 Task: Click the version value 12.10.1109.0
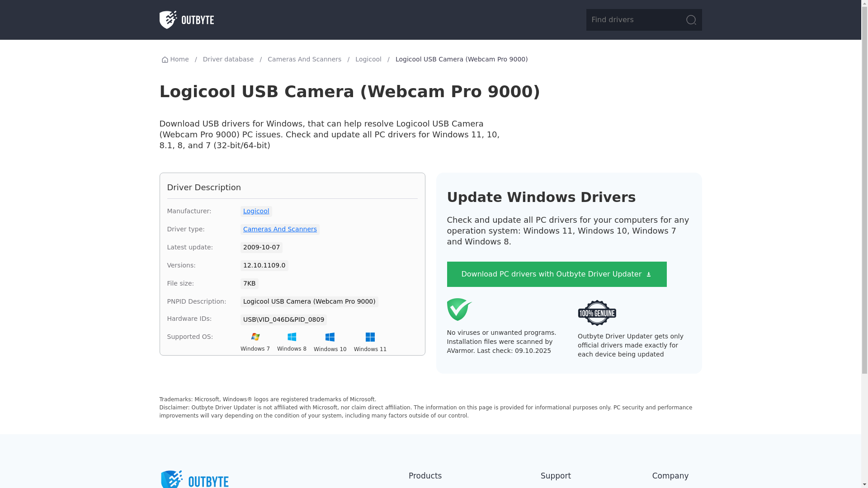click(x=264, y=265)
